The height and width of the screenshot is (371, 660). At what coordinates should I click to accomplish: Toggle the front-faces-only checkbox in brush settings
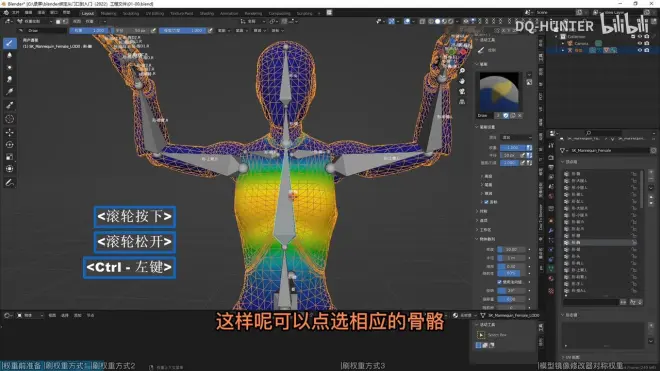(487, 202)
